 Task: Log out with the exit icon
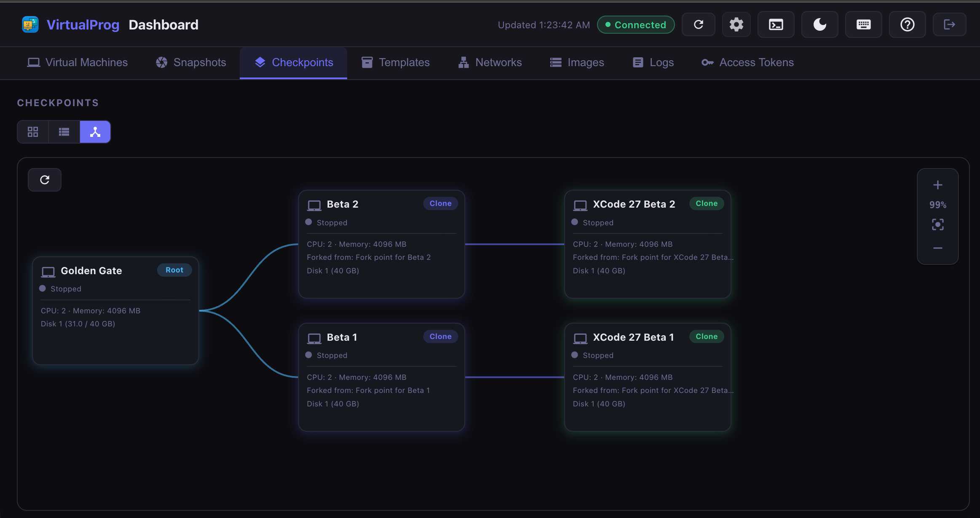(949, 25)
